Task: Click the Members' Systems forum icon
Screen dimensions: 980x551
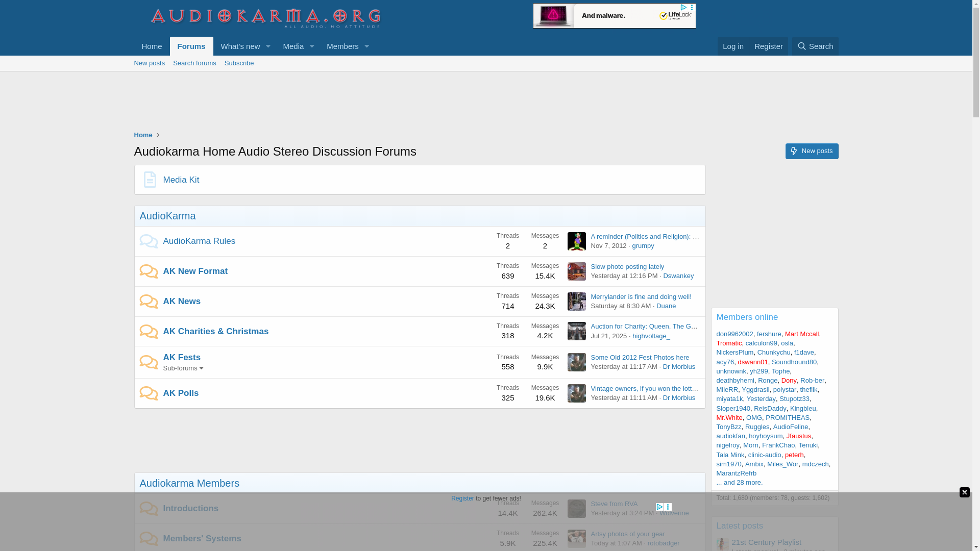Action: coord(149,539)
